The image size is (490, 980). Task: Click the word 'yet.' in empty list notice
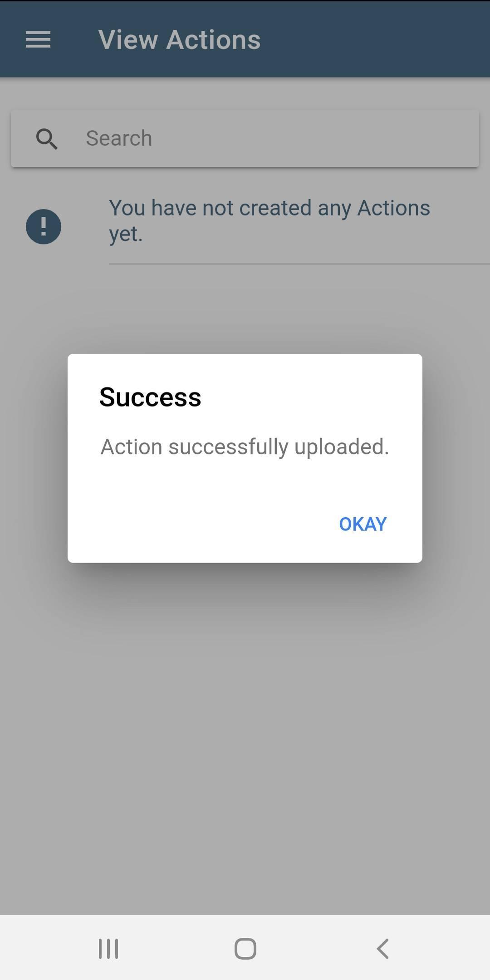click(126, 234)
